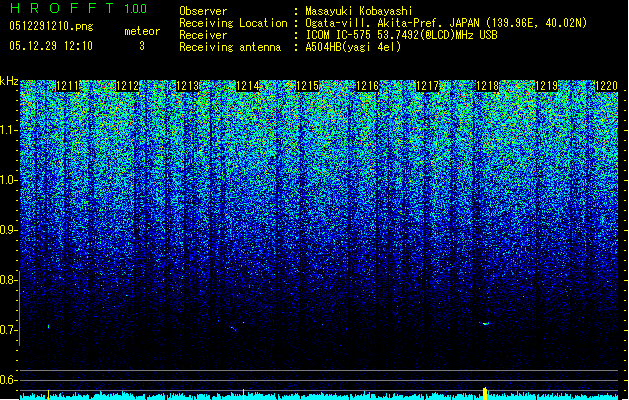Screen dimensions: 629x400
Task: Click the 0.8 kHz axis label
Action: [8, 280]
